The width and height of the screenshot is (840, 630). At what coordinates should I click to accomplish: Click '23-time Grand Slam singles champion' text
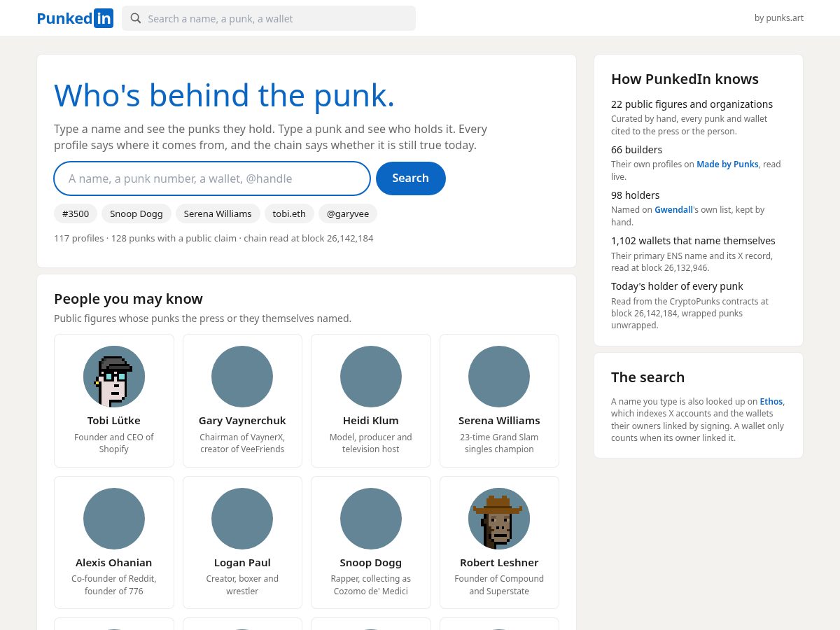(499, 443)
